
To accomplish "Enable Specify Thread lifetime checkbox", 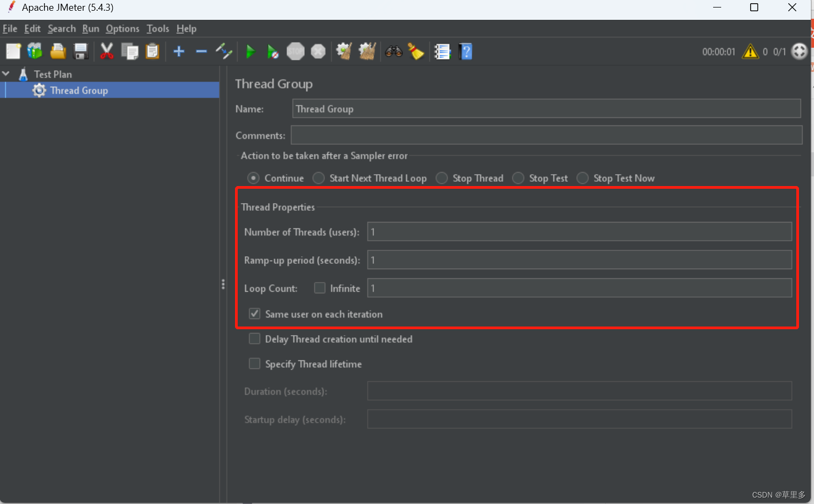I will click(255, 364).
